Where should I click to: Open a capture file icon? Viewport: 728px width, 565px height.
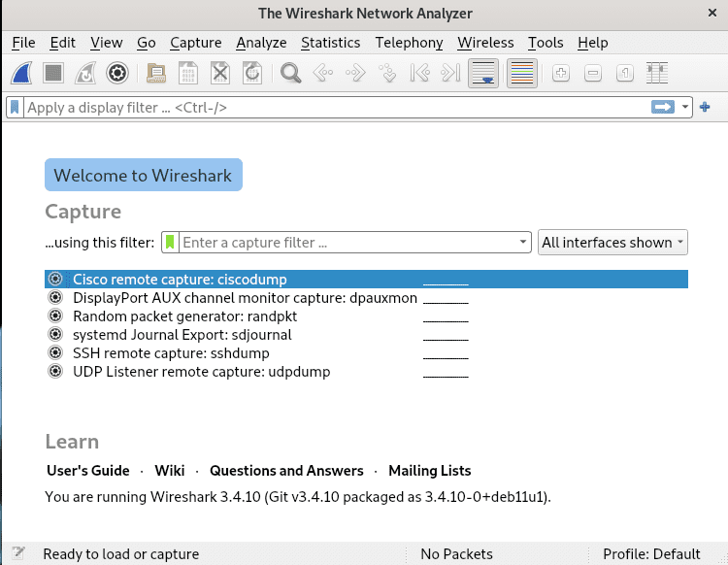click(156, 74)
